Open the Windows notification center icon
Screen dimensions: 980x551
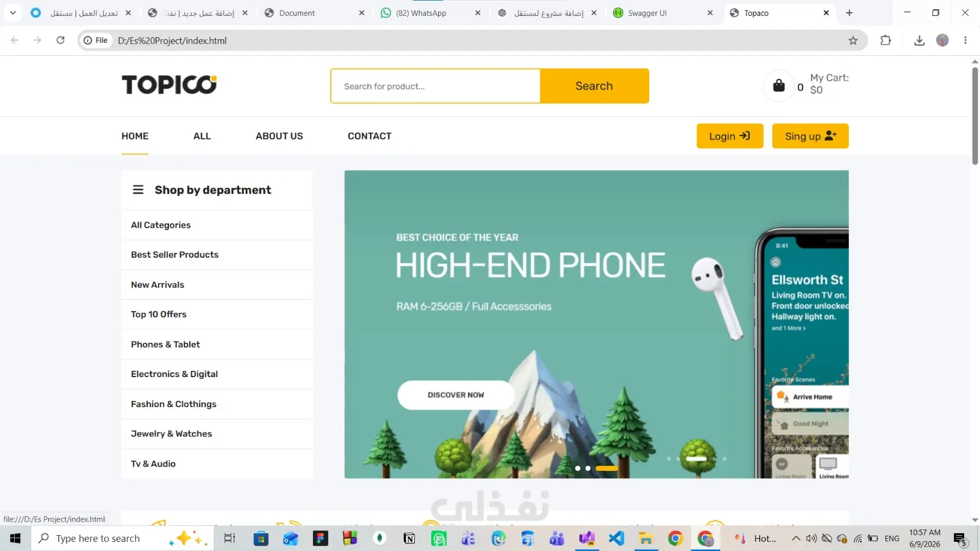click(x=960, y=539)
